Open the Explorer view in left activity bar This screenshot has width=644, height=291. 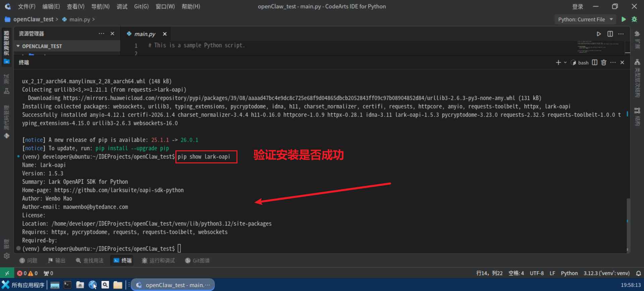(x=6, y=47)
